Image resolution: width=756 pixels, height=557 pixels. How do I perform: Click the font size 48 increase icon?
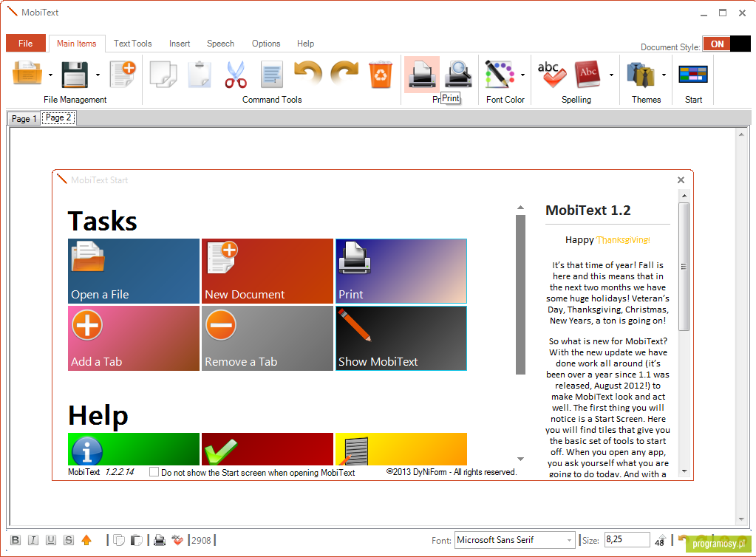[660, 540]
